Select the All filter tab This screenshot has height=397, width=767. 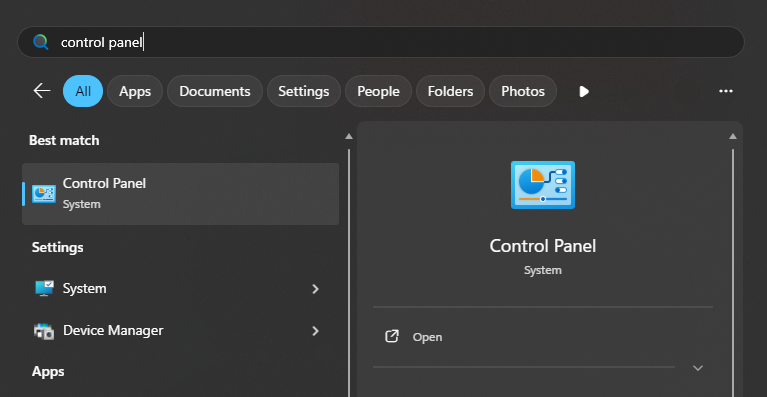[x=83, y=91]
